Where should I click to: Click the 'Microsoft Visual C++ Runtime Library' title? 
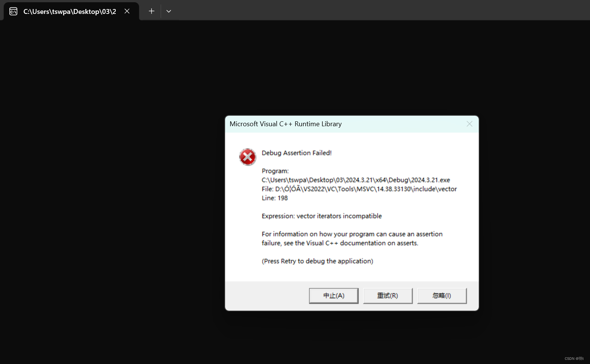point(286,124)
